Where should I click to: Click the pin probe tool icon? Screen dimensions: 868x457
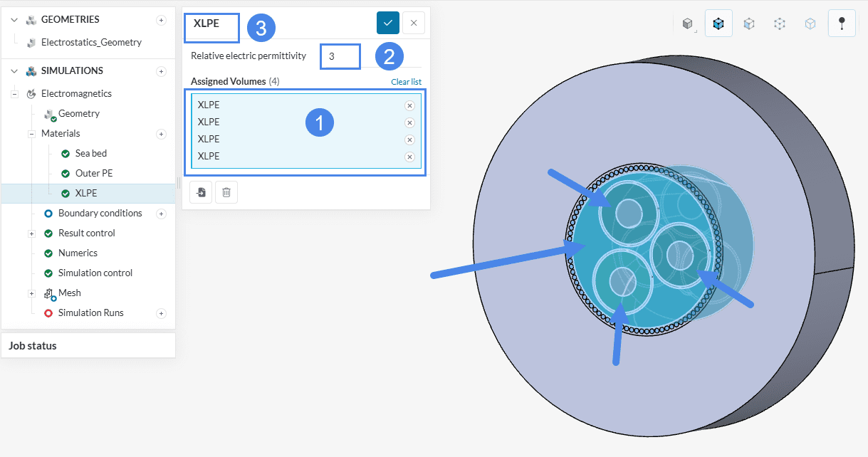tap(842, 23)
